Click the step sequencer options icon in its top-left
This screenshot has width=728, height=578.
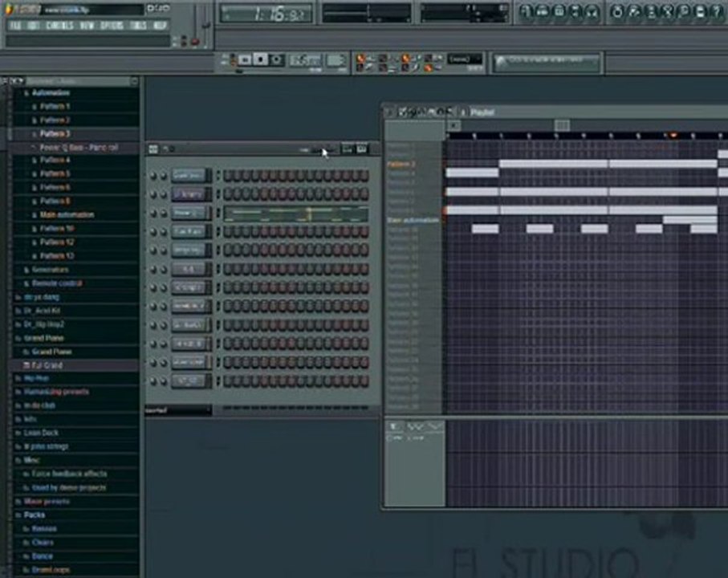pos(153,149)
